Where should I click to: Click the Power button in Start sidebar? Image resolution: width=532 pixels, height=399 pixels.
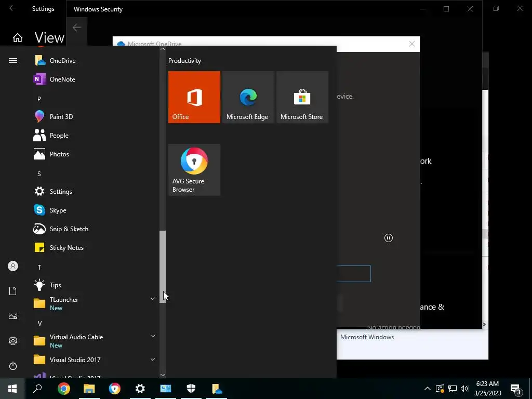click(13, 366)
